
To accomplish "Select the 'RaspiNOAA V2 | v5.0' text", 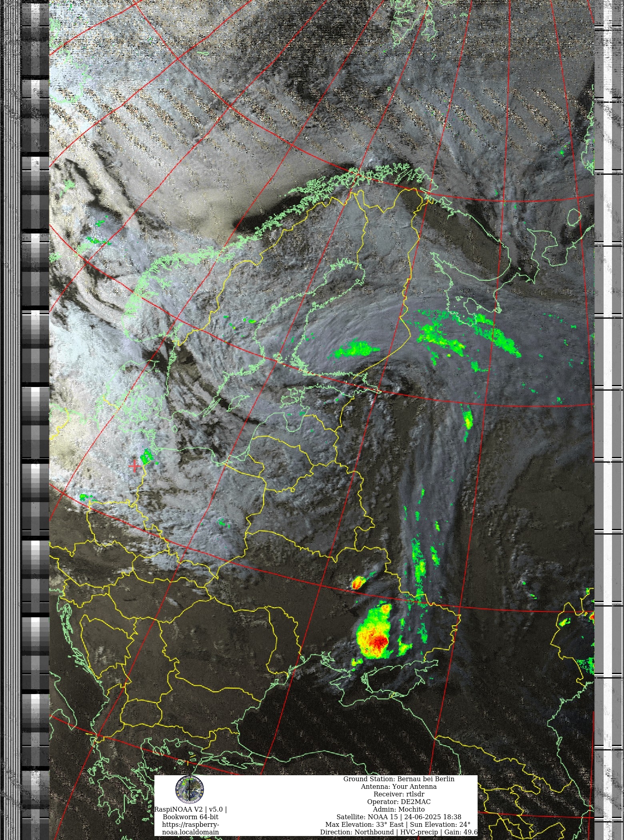I will pyautogui.click(x=190, y=809).
